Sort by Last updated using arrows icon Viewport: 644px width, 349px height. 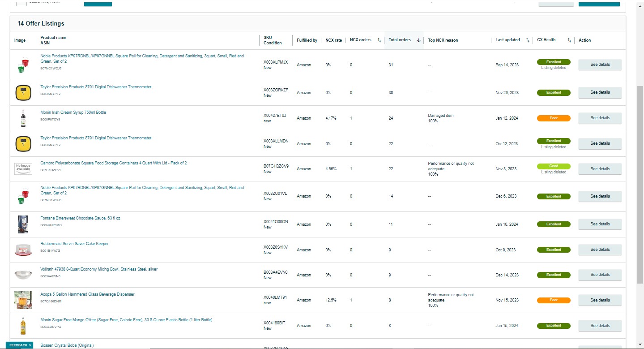(528, 40)
